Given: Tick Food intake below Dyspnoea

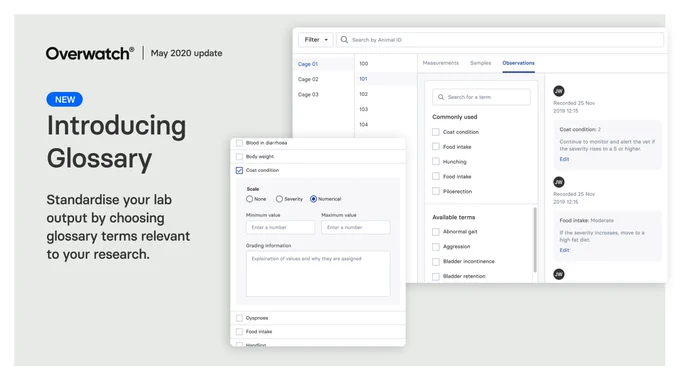Looking at the screenshot, I should 239,332.
